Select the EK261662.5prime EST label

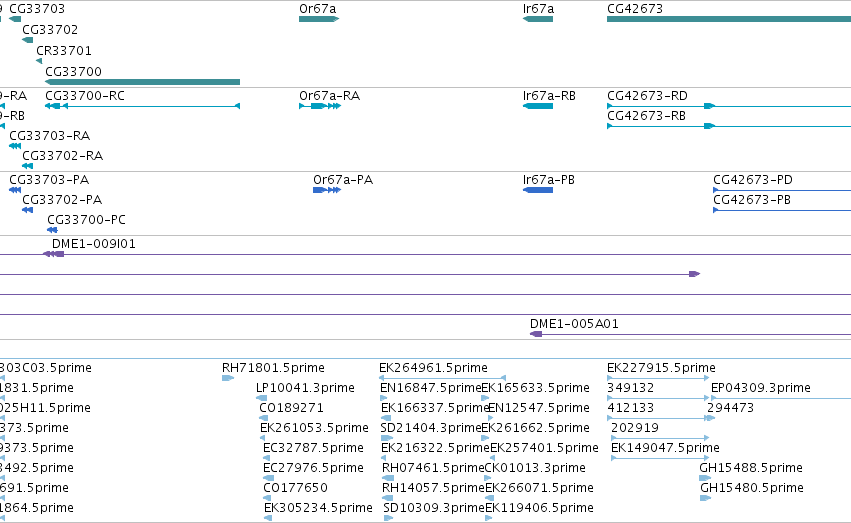(535, 428)
